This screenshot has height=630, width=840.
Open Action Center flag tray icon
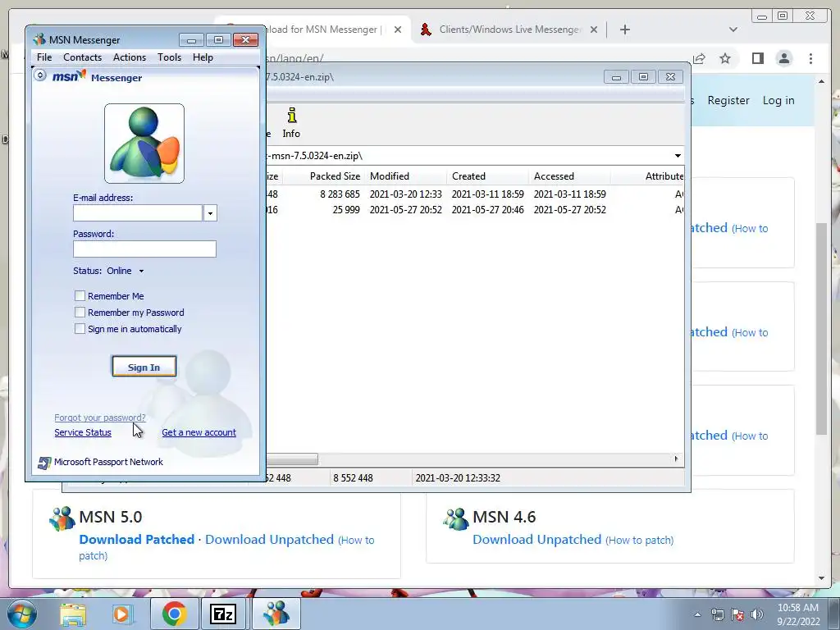pyautogui.click(x=737, y=614)
